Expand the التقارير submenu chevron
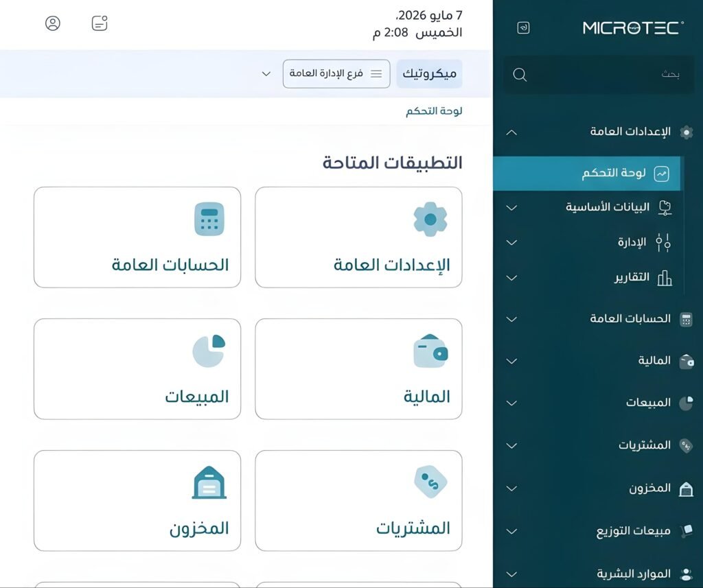Screen dimensions: 703x588 click(x=511, y=278)
